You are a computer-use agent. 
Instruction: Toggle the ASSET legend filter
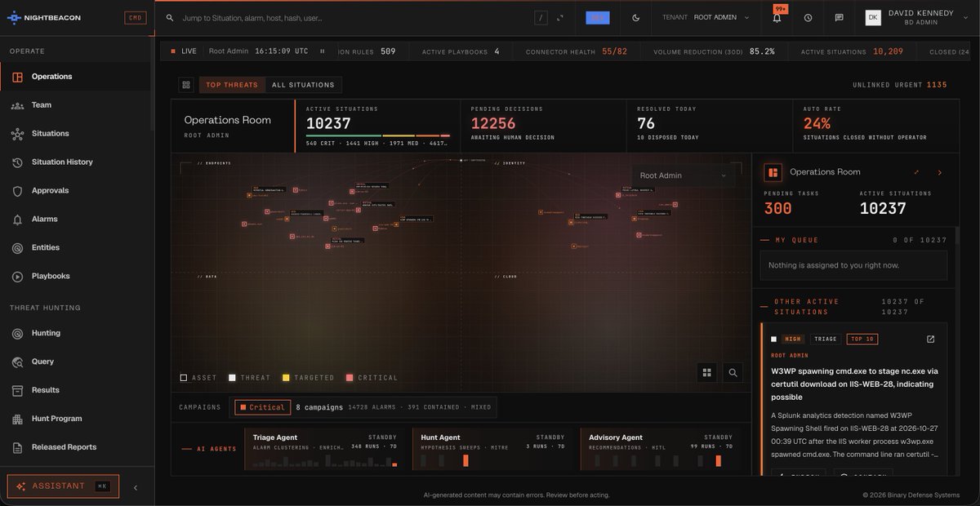pos(199,378)
